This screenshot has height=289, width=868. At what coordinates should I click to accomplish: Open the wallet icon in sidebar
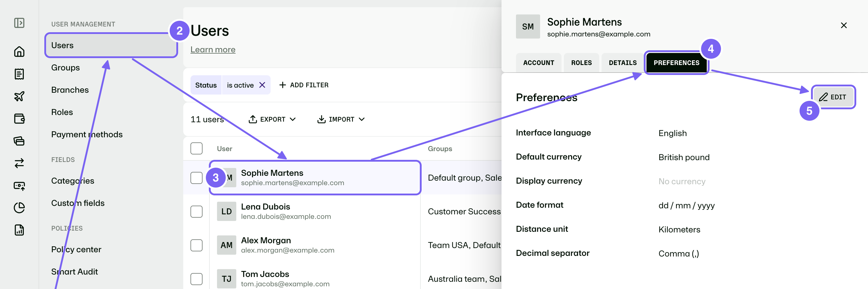point(19,118)
